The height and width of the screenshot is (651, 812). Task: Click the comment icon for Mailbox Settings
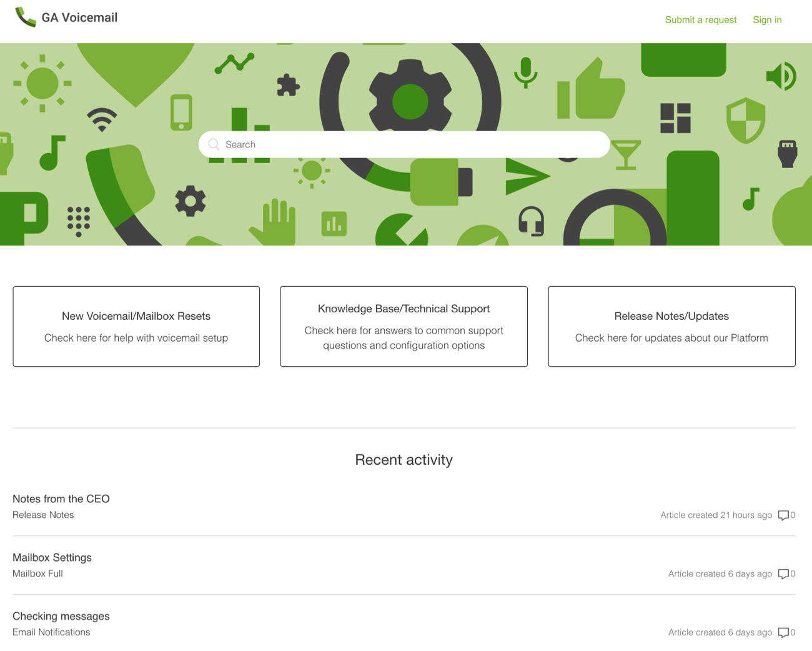pos(783,574)
